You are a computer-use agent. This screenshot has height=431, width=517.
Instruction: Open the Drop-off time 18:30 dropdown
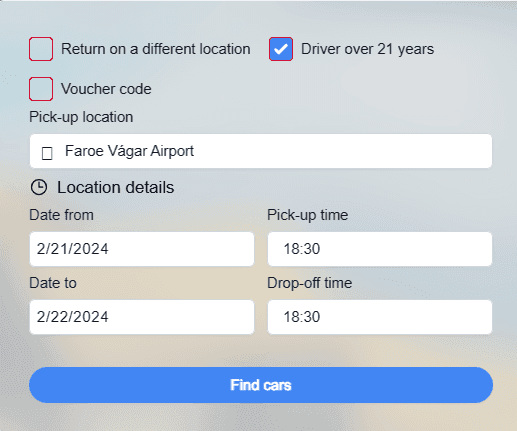pyautogui.click(x=380, y=317)
